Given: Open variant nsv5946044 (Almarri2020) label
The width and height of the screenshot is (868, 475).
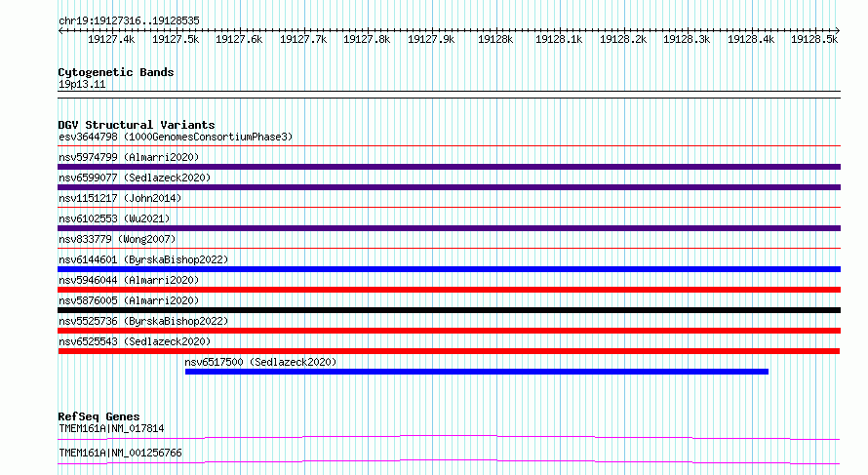Looking at the screenshot, I should (129, 280).
